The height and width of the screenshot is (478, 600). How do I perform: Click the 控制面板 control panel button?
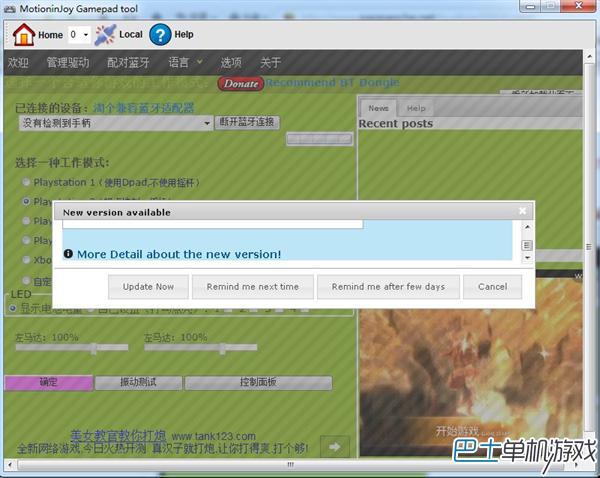tap(258, 382)
